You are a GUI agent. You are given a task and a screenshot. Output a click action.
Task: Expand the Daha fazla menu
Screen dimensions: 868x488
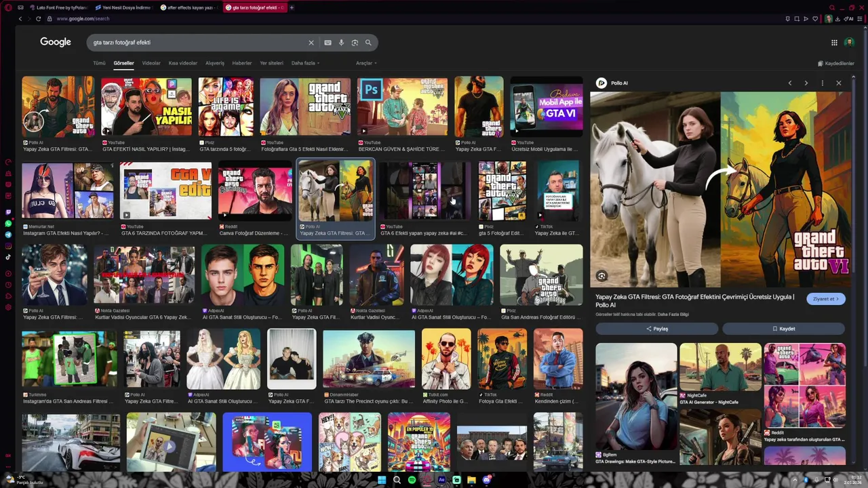(305, 63)
